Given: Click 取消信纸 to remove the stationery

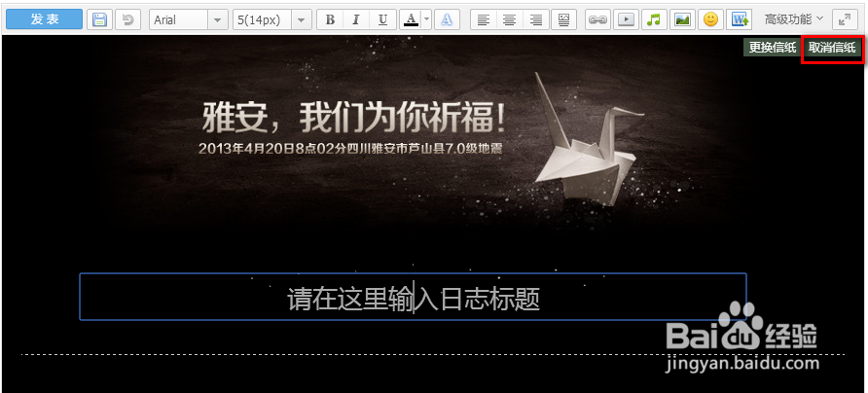Looking at the screenshot, I should pyautogui.click(x=832, y=48).
